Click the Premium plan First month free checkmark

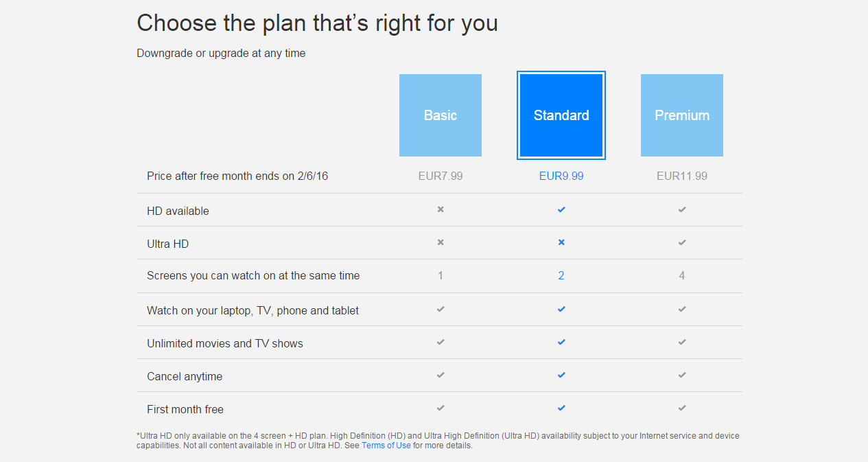click(682, 408)
